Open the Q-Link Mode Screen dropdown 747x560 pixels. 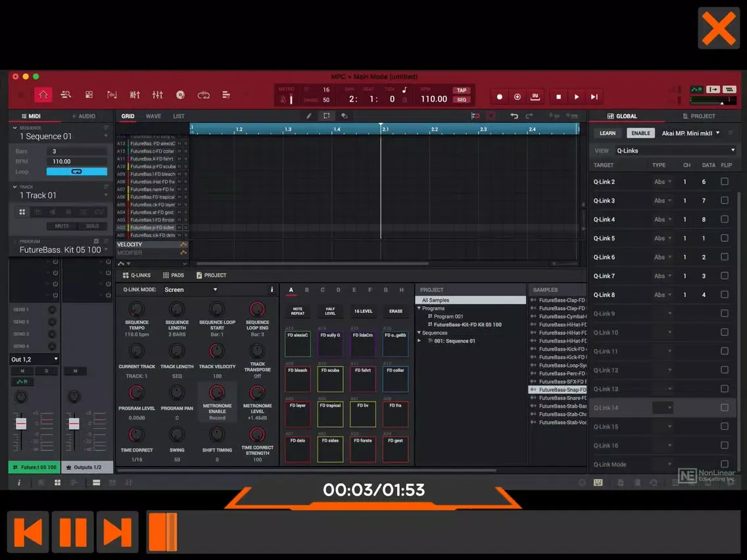click(x=191, y=289)
